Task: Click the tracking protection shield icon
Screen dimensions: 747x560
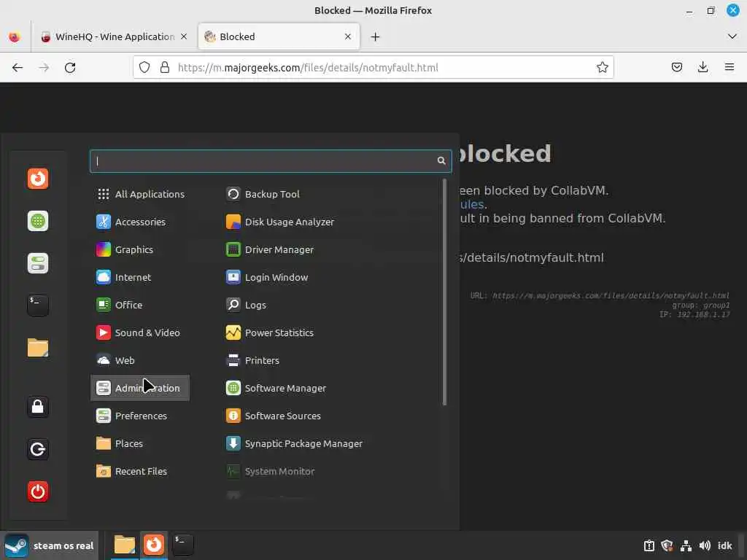Action: pyautogui.click(x=144, y=67)
